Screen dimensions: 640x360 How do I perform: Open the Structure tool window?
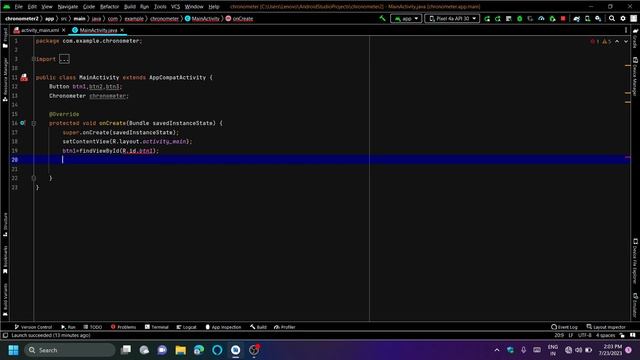click(x=5, y=224)
